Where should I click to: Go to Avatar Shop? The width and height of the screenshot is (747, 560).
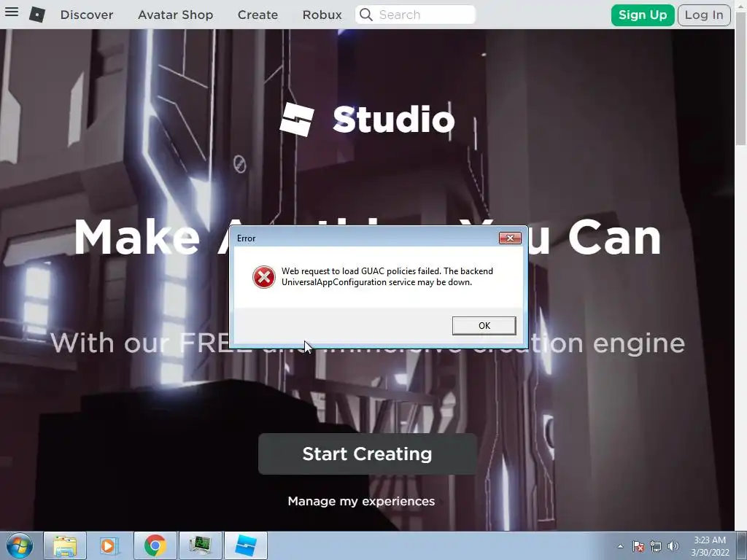pyautogui.click(x=175, y=15)
